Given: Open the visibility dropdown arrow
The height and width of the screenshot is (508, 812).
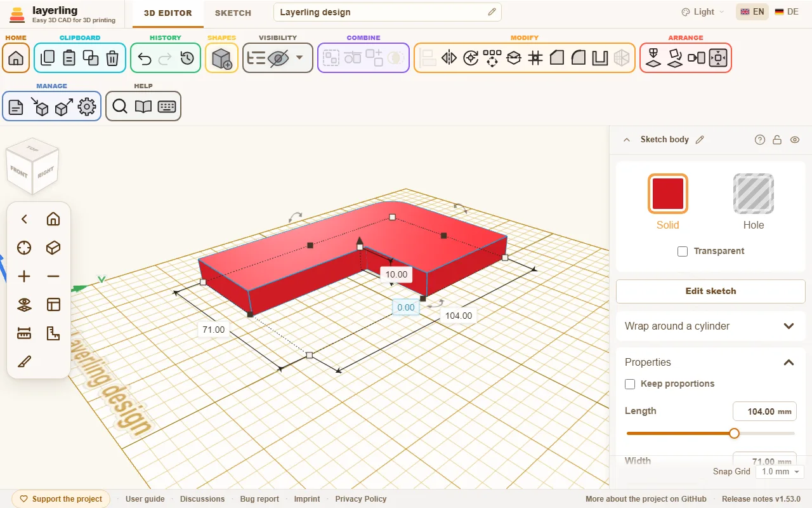Looking at the screenshot, I should 299,58.
